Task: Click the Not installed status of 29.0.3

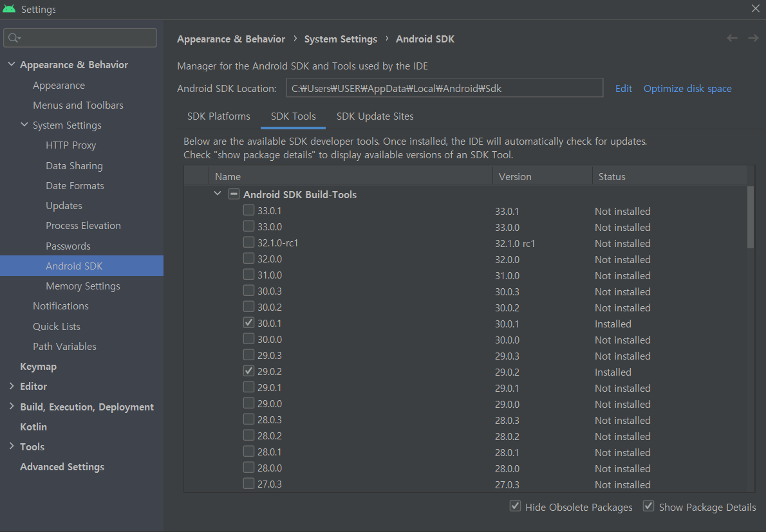Action: 622,356
